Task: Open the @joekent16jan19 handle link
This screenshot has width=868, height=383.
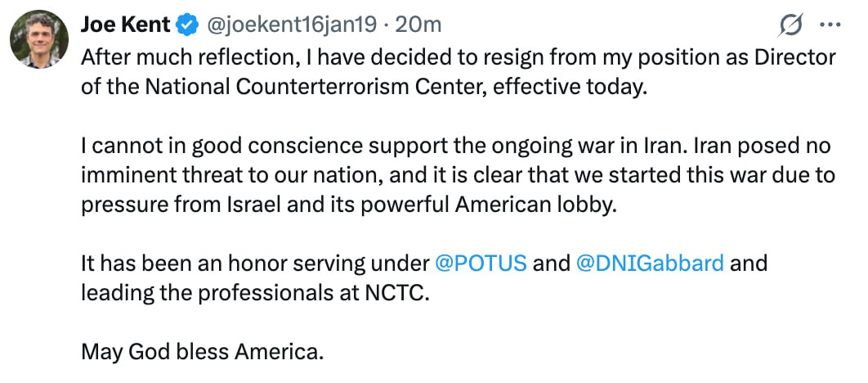Action: pyautogui.click(x=294, y=25)
